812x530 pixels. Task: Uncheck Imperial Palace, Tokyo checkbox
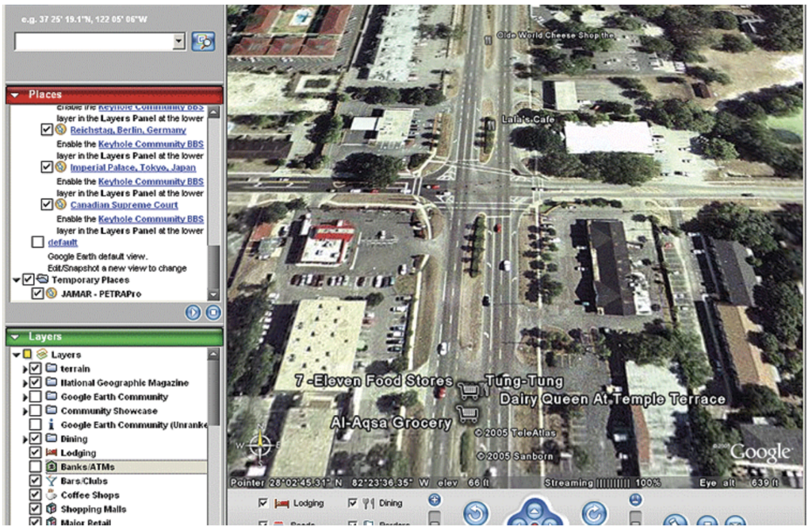47,167
